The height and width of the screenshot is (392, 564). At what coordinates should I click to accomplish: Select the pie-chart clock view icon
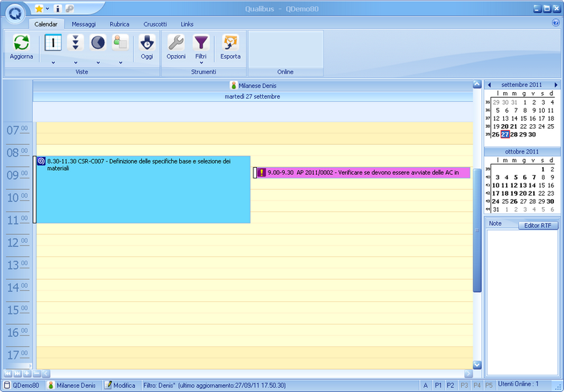point(98,42)
